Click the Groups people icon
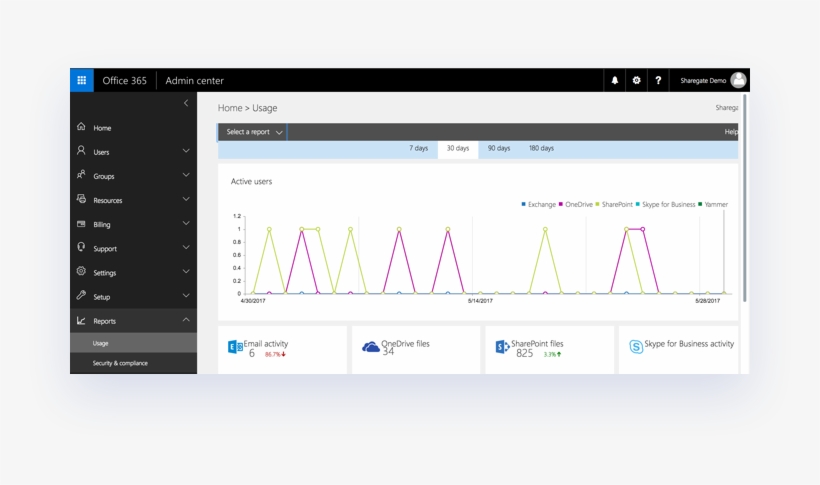Image resolution: width=820 pixels, height=485 pixels. click(x=81, y=175)
